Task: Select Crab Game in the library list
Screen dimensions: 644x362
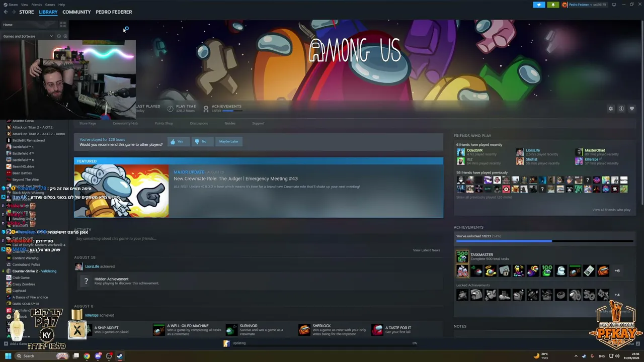Action: click(21, 278)
